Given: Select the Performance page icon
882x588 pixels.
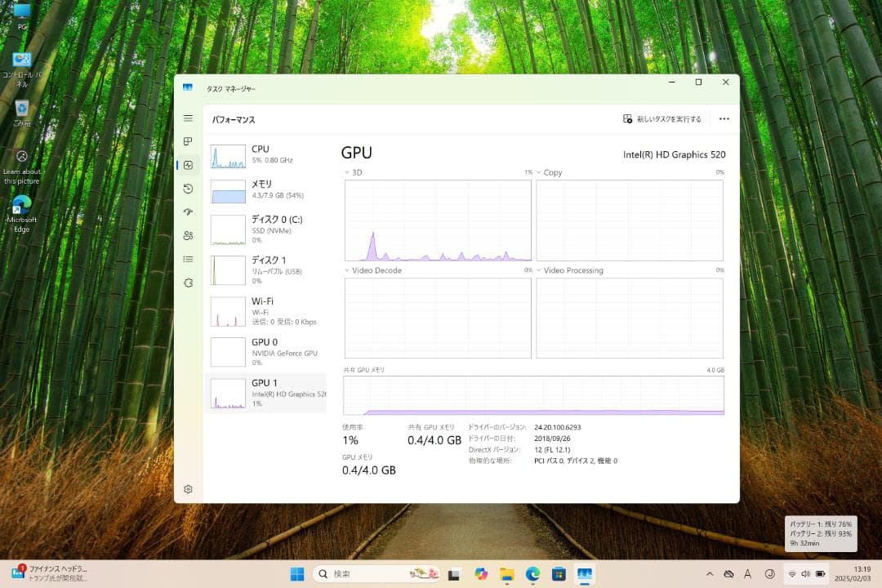Looking at the screenshot, I should click(188, 164).
